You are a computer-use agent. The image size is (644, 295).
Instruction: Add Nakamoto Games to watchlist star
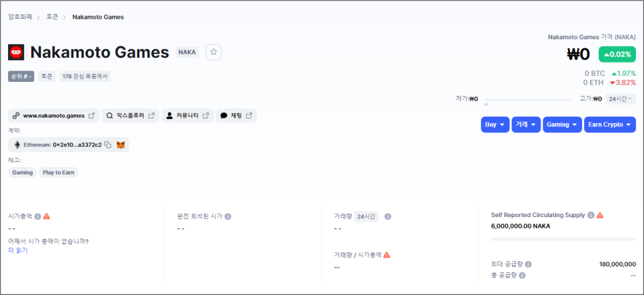click(213, 52)
